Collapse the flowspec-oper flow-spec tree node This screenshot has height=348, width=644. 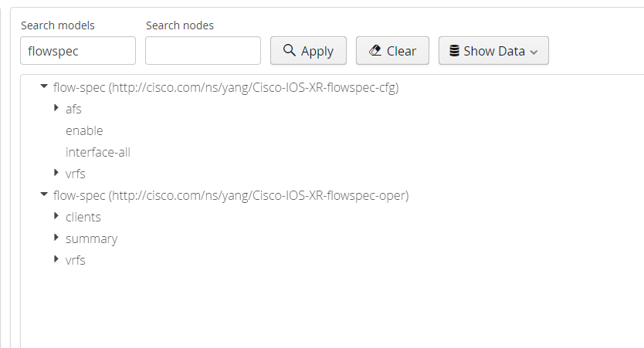[43, 195]
